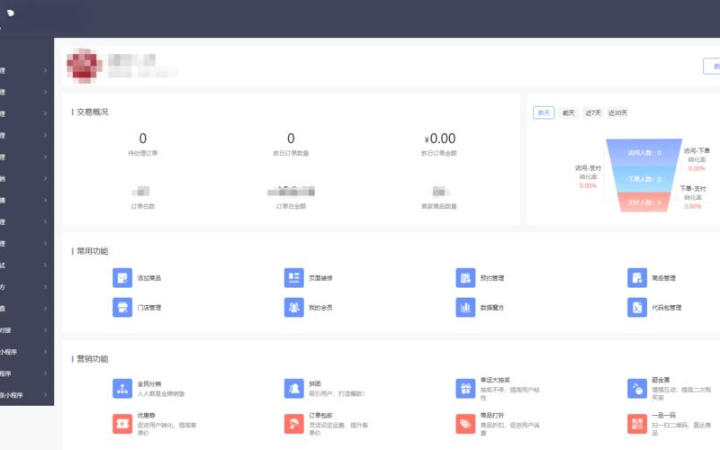Open the 优惠券 coupon icon
The image size is (720, 450).
click(x=122, y=424)
